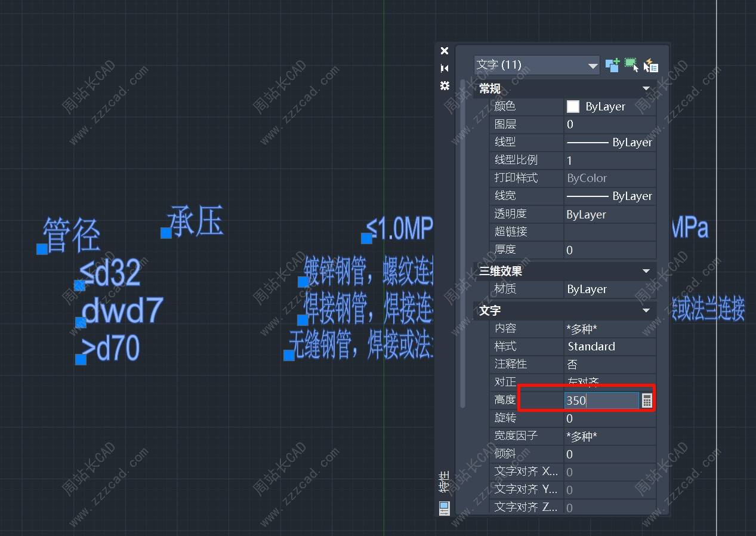Click the grip of 承压 text
This screenshot has width=756, height=536.
point(166,233)
